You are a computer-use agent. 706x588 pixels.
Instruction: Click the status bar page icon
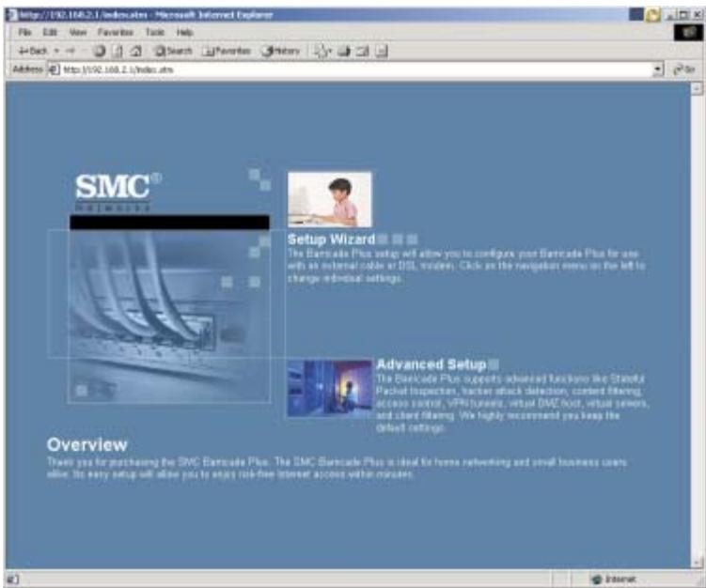12,579
